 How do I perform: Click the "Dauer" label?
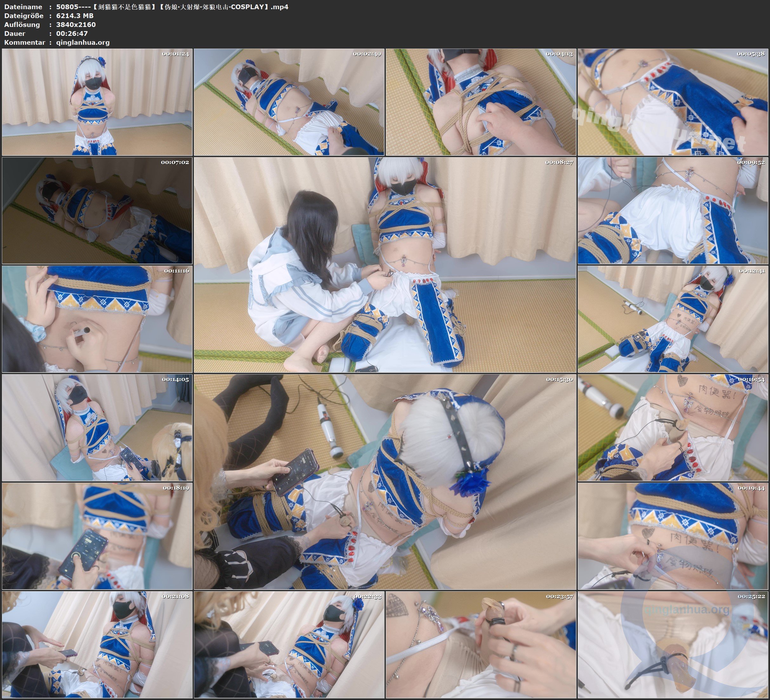coord(15,33)
